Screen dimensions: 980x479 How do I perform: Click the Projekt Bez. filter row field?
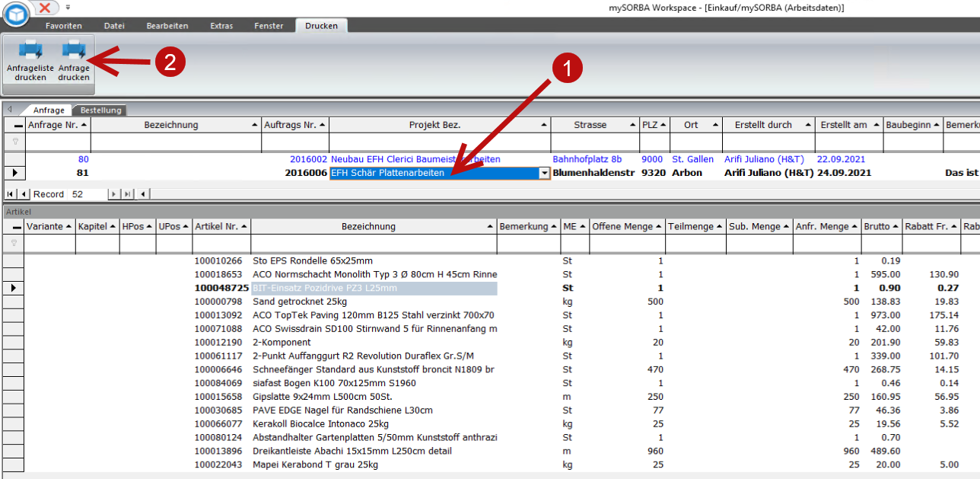[x=440, y=142]
